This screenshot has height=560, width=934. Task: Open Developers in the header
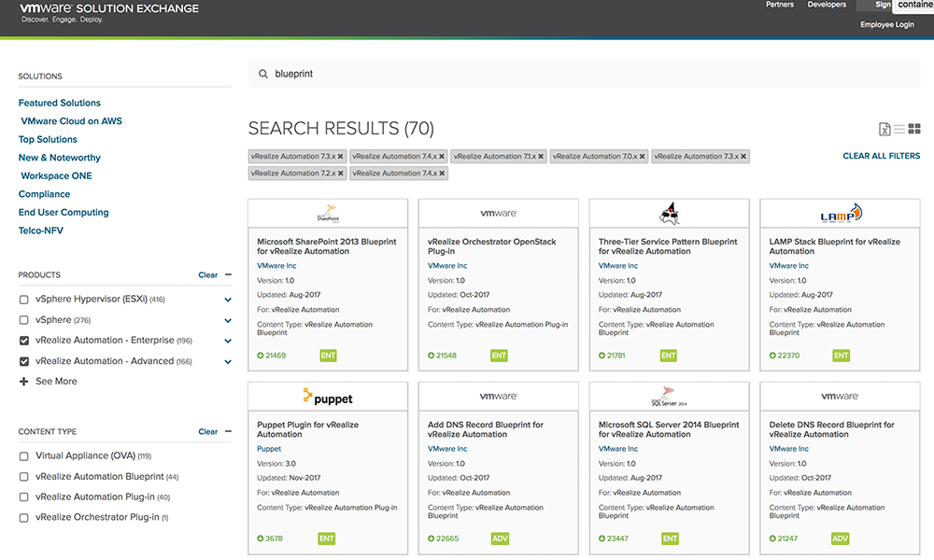(x=827, y=5)
